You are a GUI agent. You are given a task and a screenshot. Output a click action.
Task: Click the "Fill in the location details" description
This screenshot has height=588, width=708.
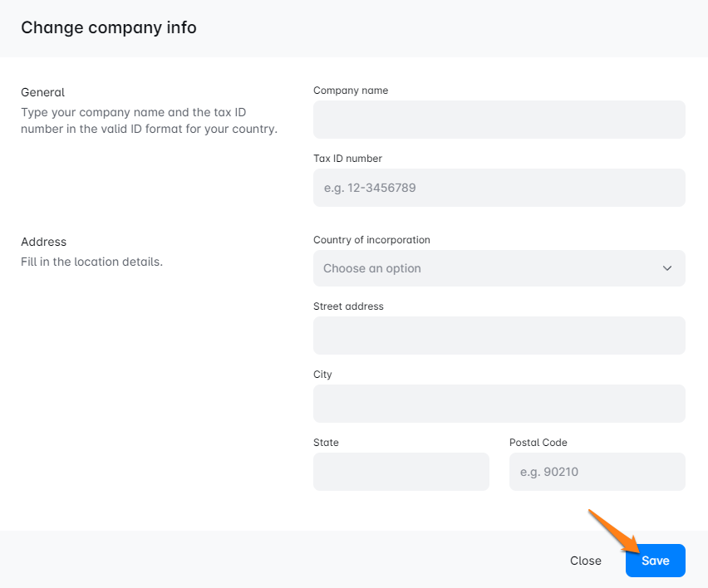(x=91, y=262)
